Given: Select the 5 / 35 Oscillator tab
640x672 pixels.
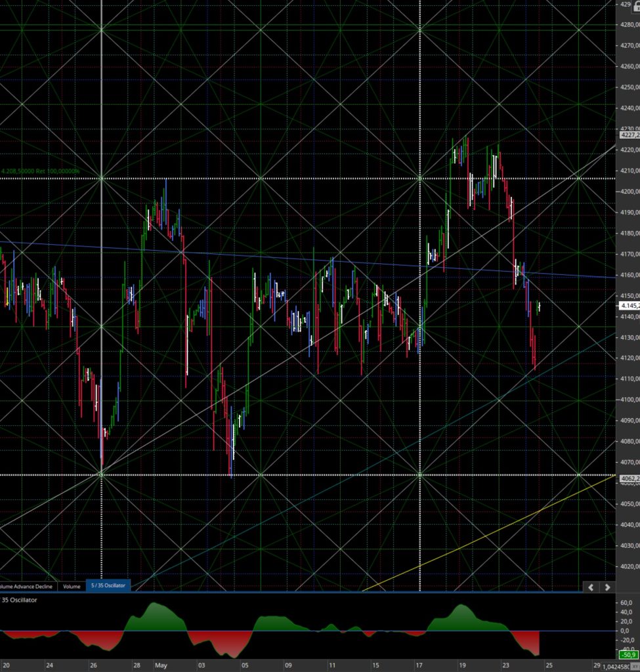Looking at the screenshot, I should tap(108, 585).
